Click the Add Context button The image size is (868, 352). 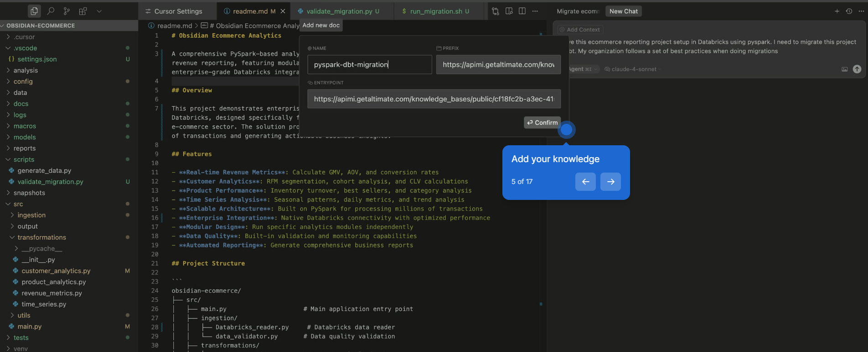coord(580,30)
